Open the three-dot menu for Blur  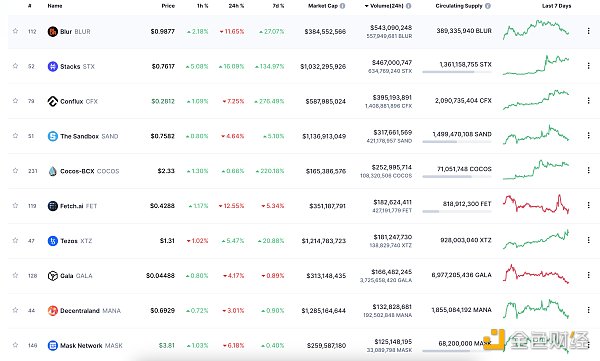(589, 31)
